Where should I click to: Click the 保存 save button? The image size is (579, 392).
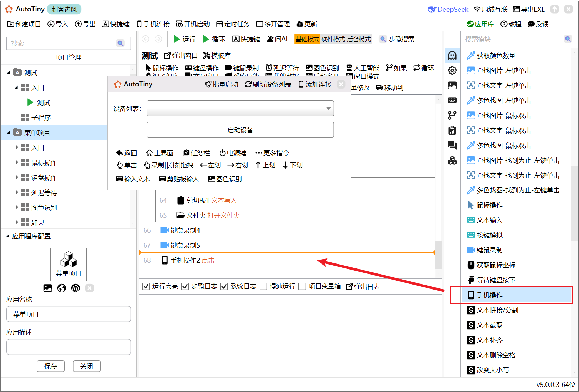tap(51, 366)
